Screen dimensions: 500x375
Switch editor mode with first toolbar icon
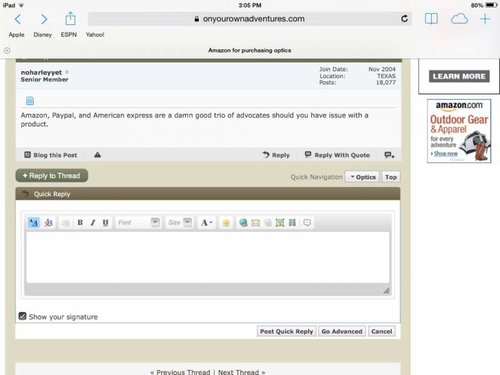(34, 223)
